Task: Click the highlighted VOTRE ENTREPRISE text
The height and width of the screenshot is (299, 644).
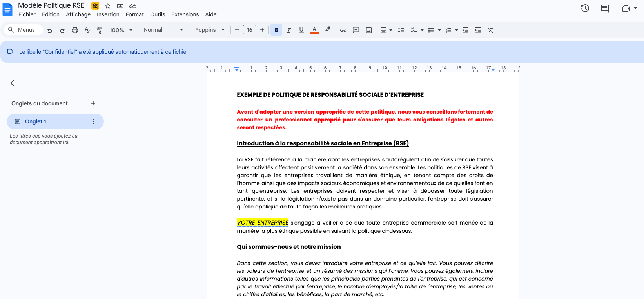Action: point(263,223)
